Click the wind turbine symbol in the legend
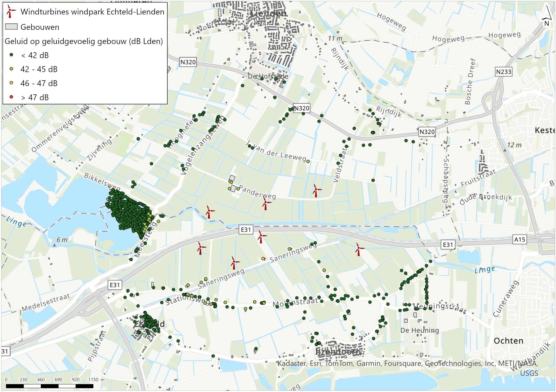 tap(10, 11)
